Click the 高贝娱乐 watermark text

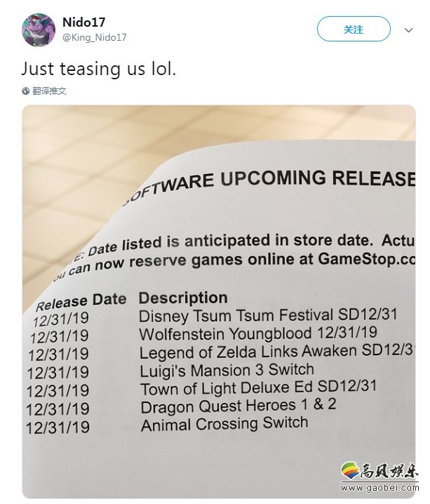click(388, 470)
